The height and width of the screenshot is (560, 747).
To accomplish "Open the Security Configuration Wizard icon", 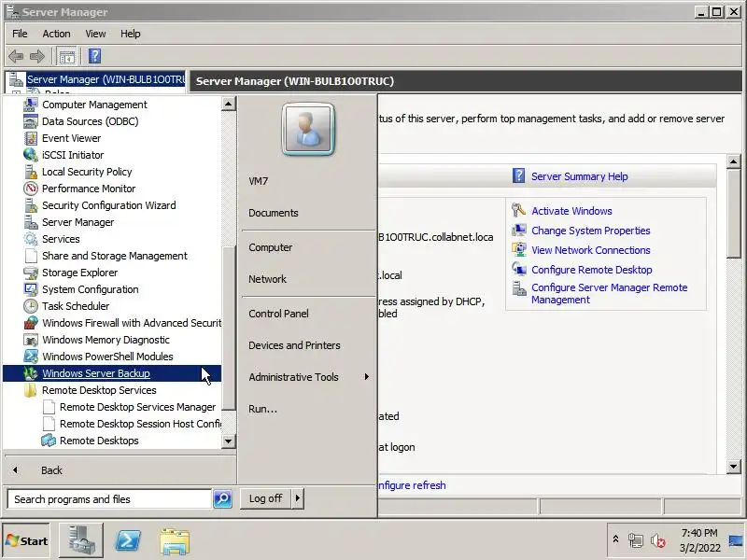I will click(x=31, y=205).
